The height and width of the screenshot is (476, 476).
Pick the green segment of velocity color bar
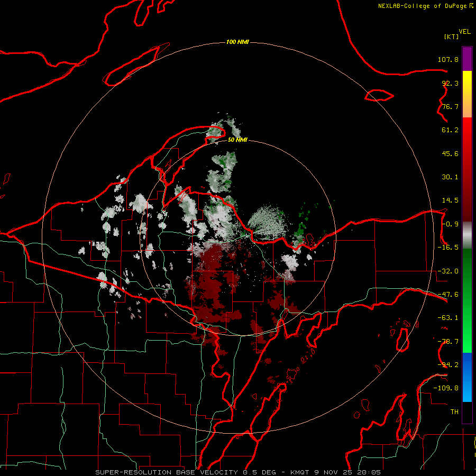(x=467, y=300)
